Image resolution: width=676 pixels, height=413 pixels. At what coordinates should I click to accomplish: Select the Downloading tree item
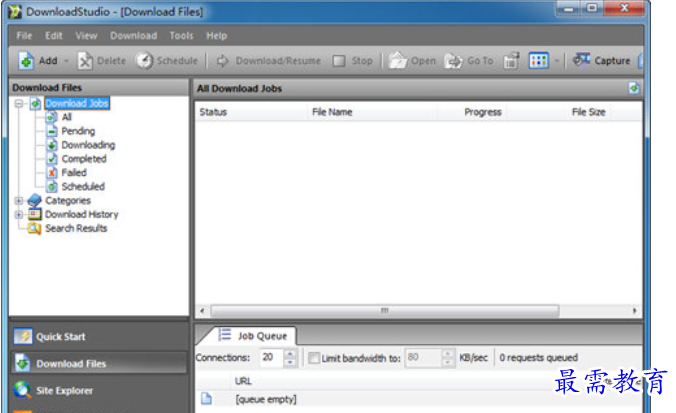tap(88, 145)
